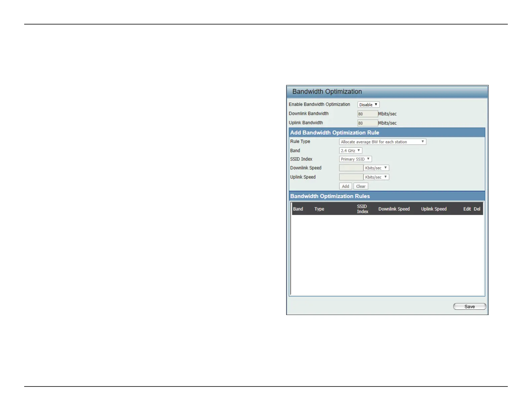
Task: Click the Uplink Speed input field
Action: [x=351, y=177]
